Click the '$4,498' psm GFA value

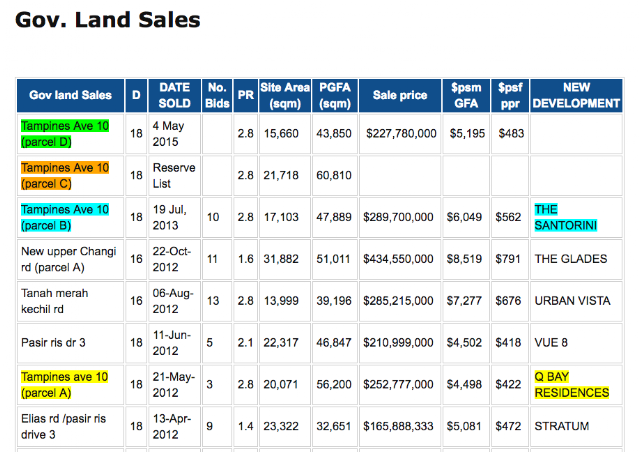[464, 384]
